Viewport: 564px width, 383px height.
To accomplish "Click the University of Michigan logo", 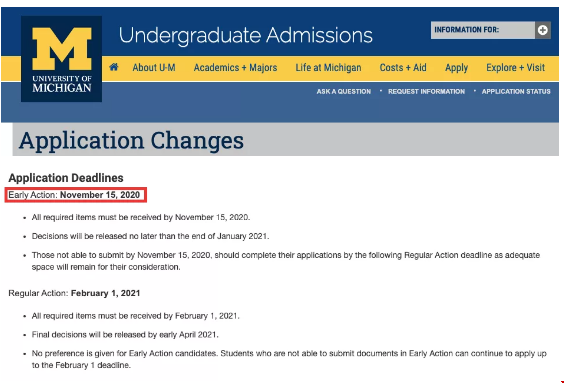I will pos(62,59).
